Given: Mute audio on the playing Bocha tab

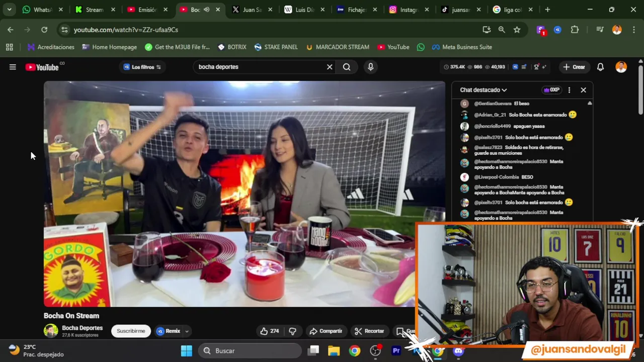Looking at the screenshot, I should [x=206, y=10].
